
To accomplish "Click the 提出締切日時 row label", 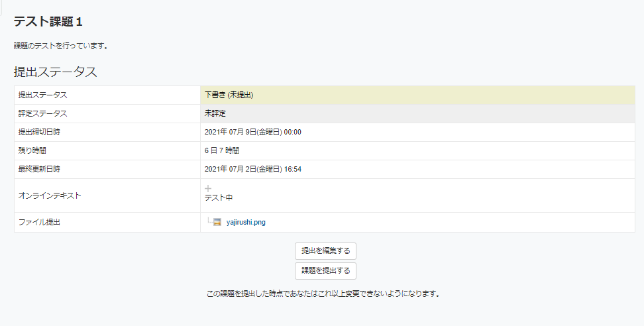I will click(39, 132).
